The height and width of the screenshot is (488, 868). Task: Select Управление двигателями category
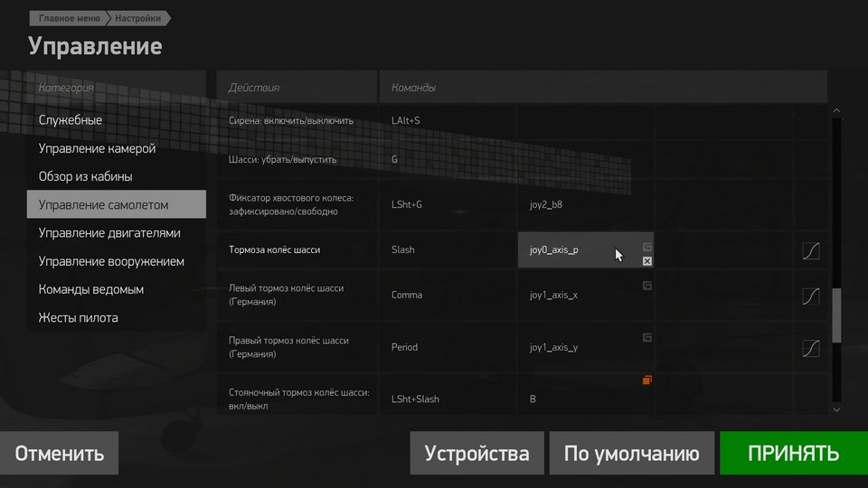click(117, 233)
